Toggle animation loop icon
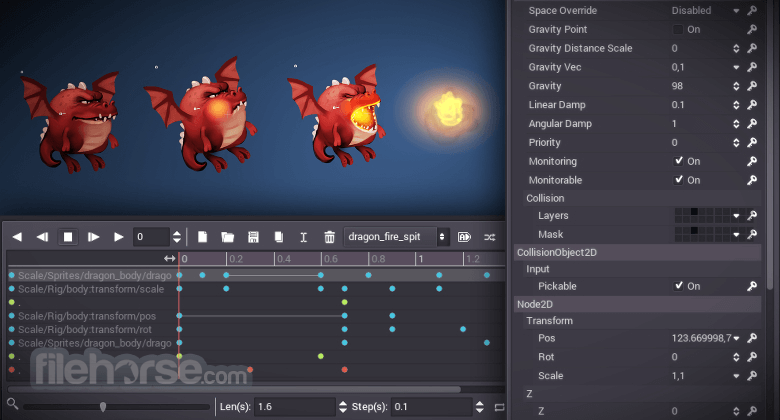 point(499,408)
